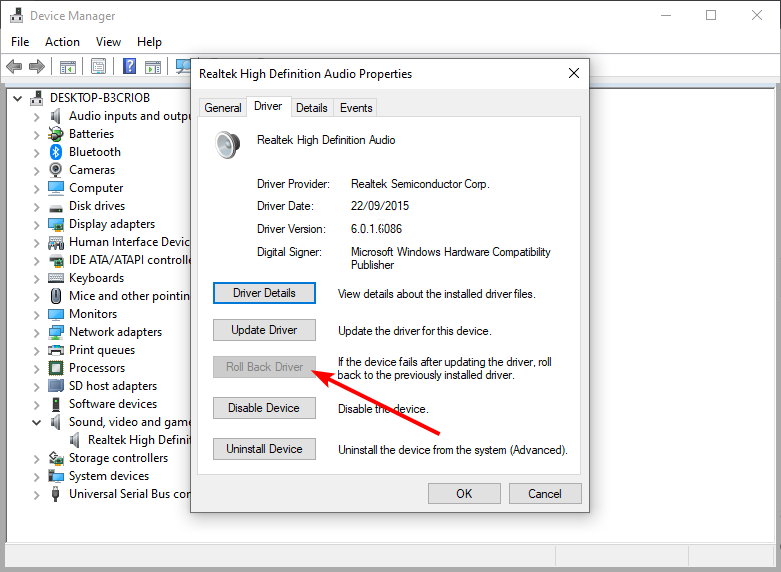
Task: Click the Cameras category icon
Action: pyautogui.click(x=56, y=169)
